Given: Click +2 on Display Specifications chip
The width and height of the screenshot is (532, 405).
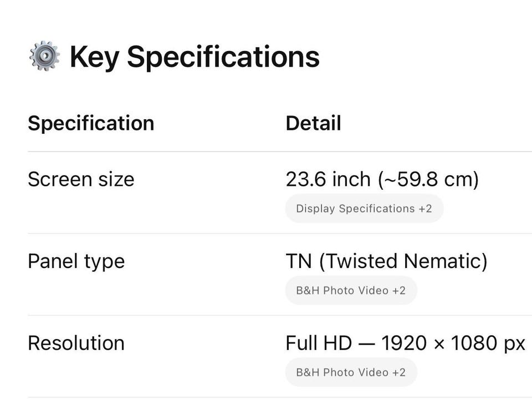Looking at the screenshot, I should pyautogui.click(x=425, y=209).
